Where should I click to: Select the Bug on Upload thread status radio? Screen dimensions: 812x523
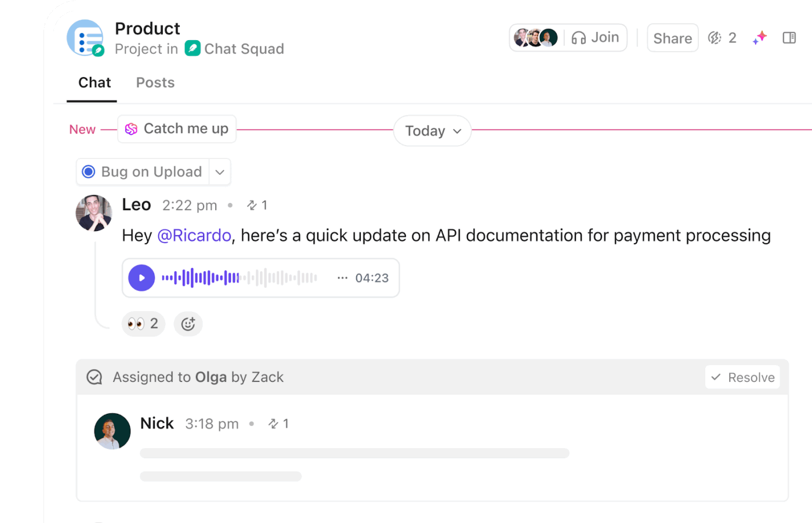89,172
